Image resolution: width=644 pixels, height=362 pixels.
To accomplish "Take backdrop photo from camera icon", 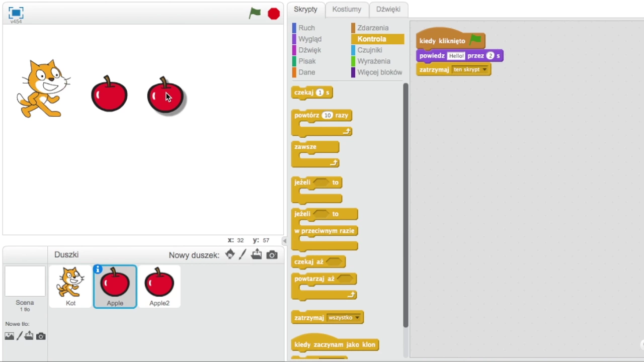I will pos(41,336).
